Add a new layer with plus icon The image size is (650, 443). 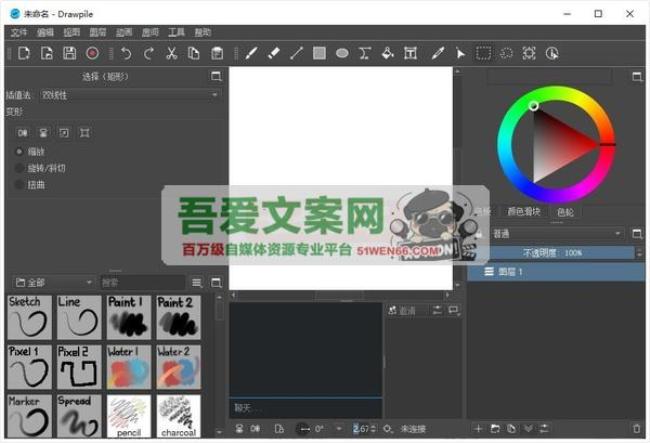point(478,428)
